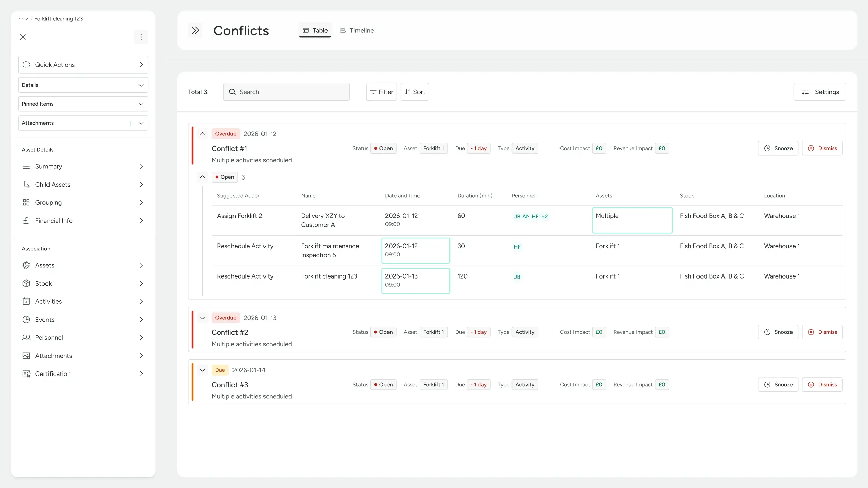The image size is (868, 488).
Task: Open Quick Actions in the sidebar
Action: (83, 65)
